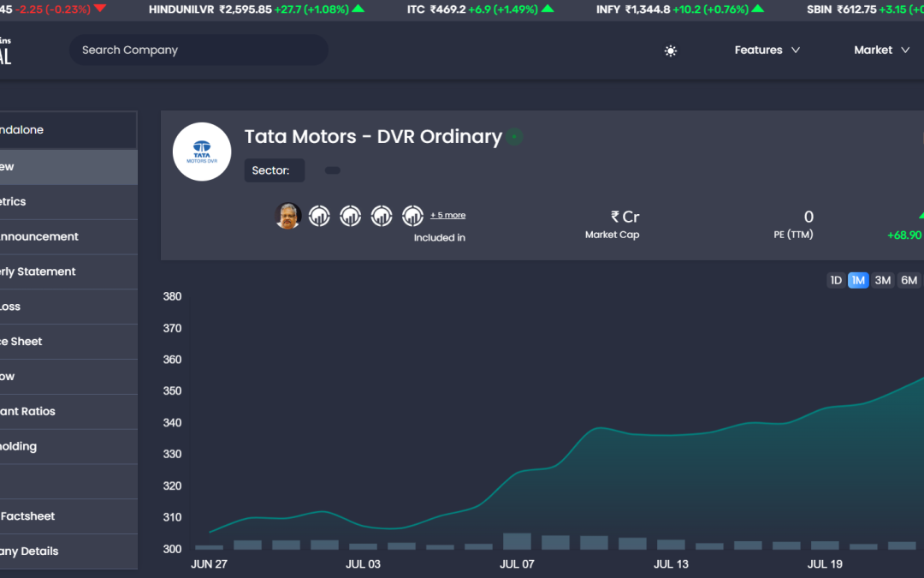Open the fourth index chart icon before +5 more
The height and width of the screenshot is (578, 924).
(x=412, y=216)
